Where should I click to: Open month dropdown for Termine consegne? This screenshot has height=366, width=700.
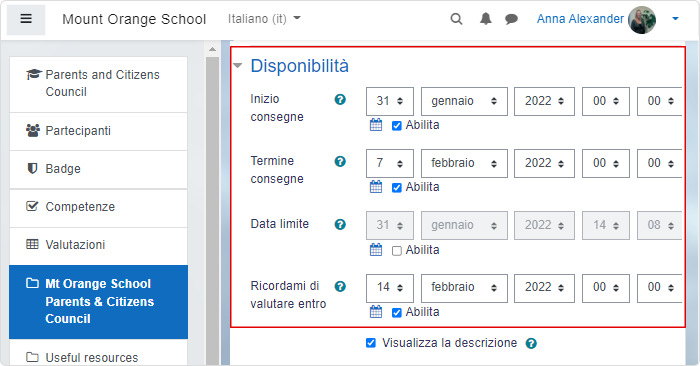464,163
